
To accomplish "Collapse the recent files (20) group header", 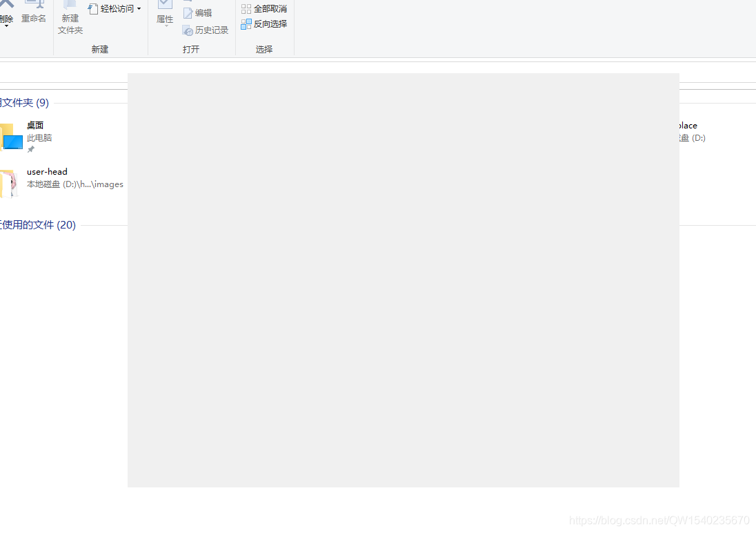I will tap(38, 225).
